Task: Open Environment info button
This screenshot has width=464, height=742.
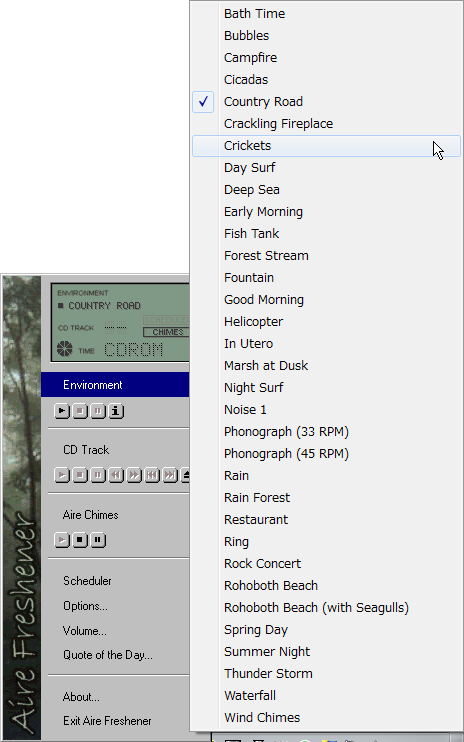Action: [116, 411]
